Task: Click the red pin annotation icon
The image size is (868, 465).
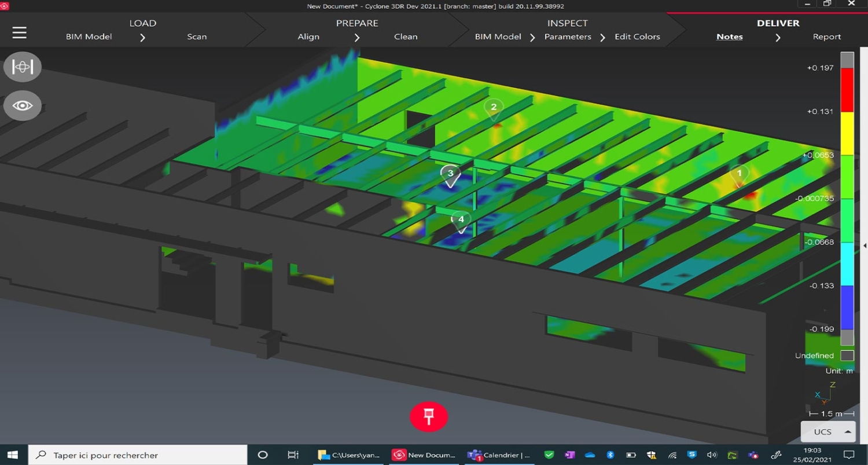Action: click(429, 416)
